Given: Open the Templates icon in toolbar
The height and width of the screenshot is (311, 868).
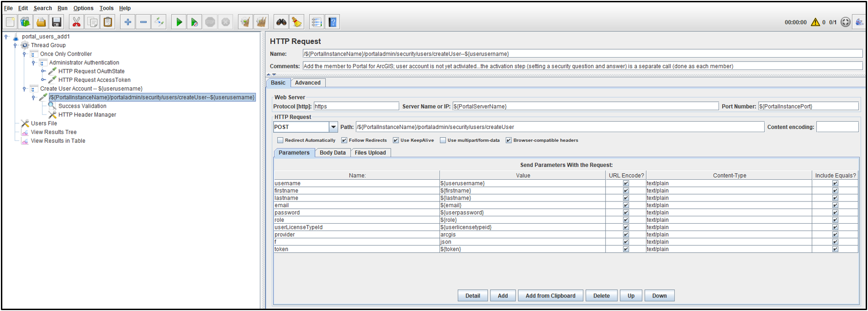Looking at the screenshot, I should tap(25, 22).
